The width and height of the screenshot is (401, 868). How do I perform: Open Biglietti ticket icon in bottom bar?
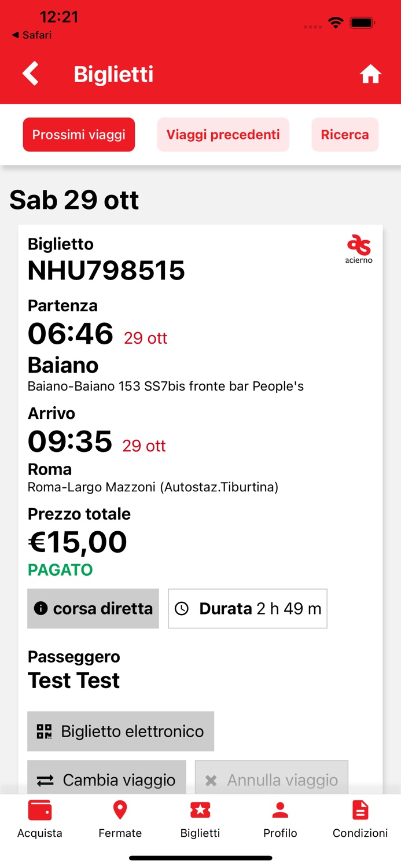coord(200,810)
